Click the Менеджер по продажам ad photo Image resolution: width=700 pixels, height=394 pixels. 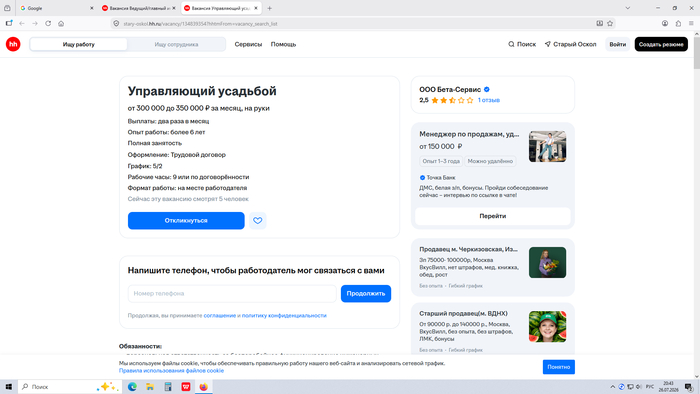(547, 146)
